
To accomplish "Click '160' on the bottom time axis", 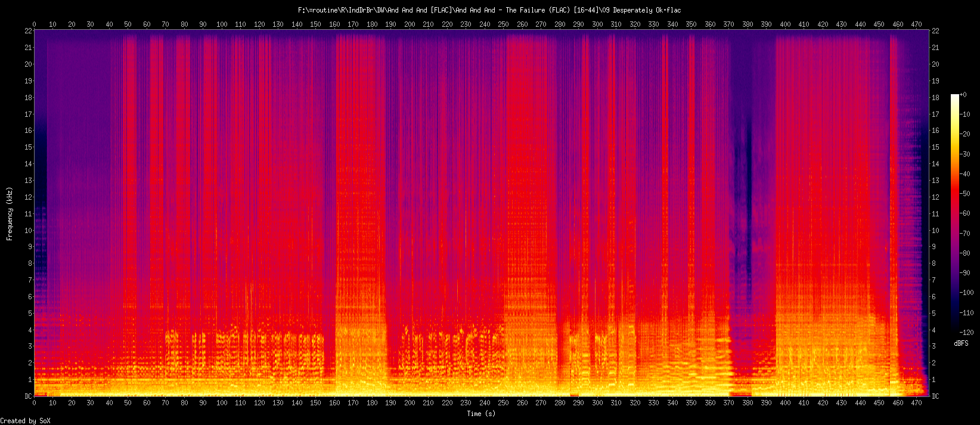I will coord(334,403).
